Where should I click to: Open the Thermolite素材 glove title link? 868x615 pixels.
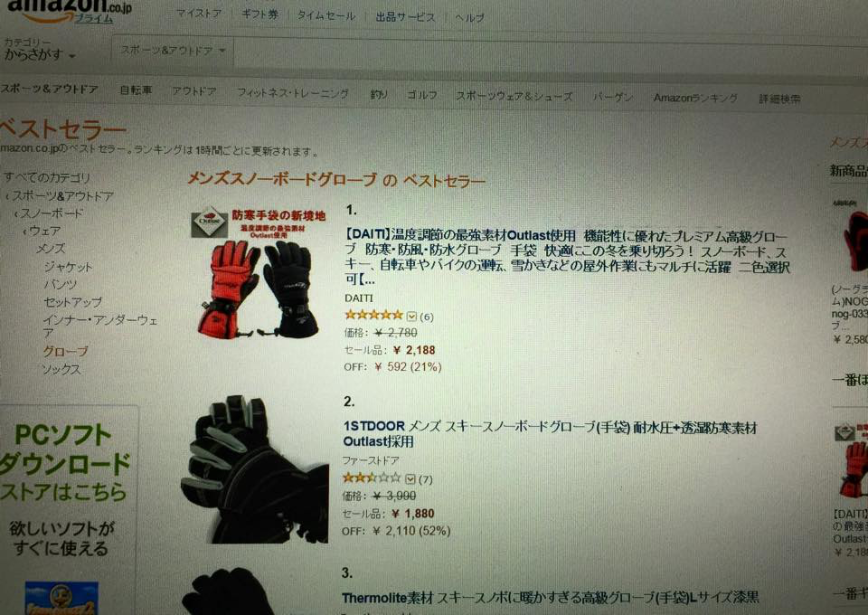(551, 598)
